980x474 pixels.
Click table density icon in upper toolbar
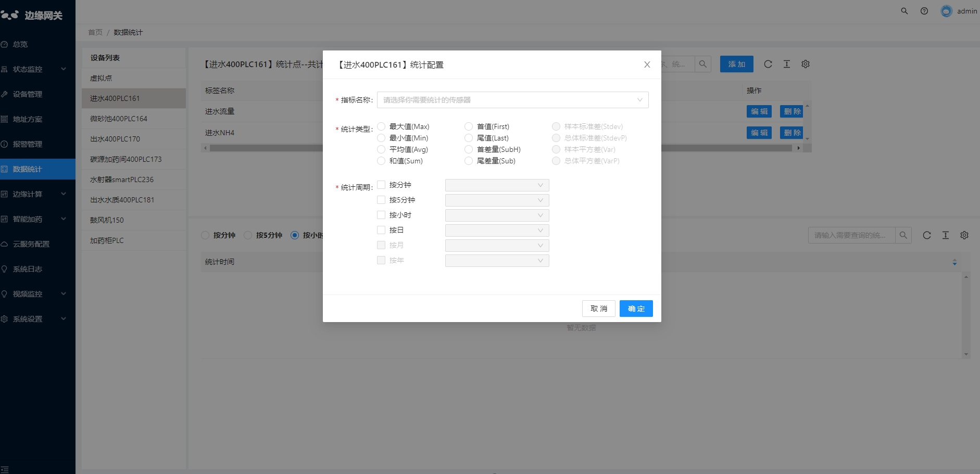tap(787, 64)
